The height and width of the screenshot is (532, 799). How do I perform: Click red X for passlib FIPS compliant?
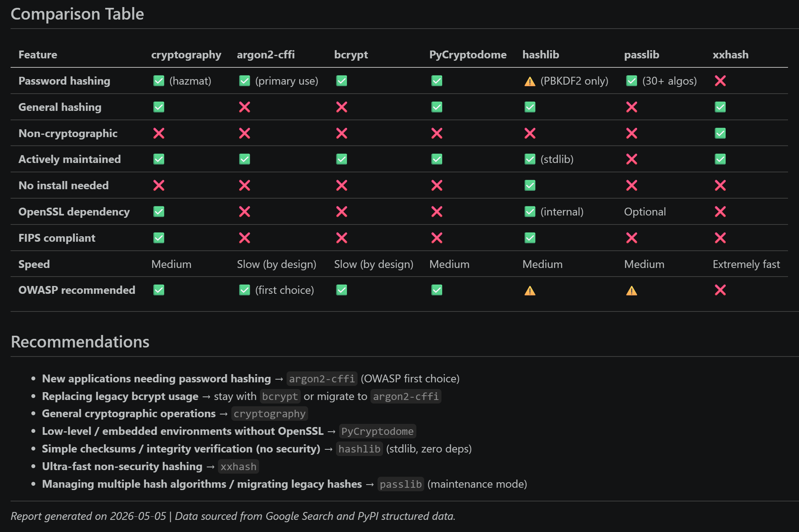click(632, 238)
